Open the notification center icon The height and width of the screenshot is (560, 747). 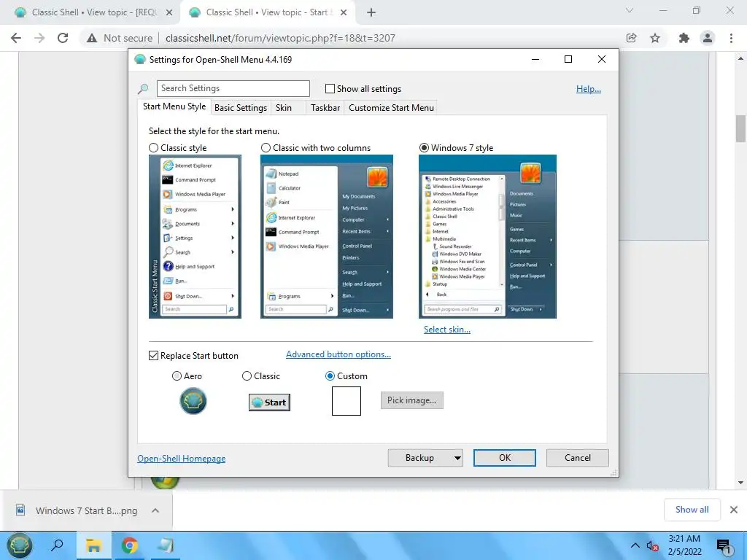(x=724, y=546)
